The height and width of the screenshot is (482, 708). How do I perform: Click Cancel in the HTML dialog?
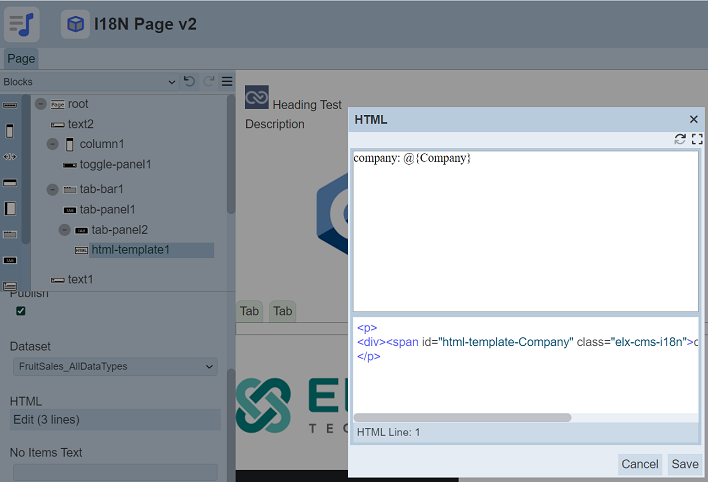[x=639, y=464]
